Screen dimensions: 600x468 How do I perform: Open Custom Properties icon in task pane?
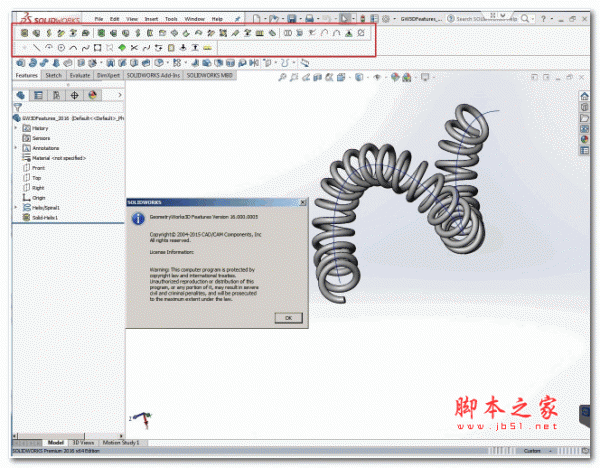point(584,151)
